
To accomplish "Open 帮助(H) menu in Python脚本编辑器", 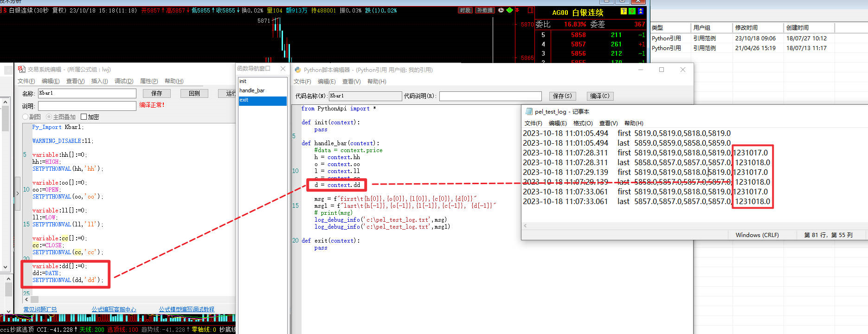I will pos(377,82).
